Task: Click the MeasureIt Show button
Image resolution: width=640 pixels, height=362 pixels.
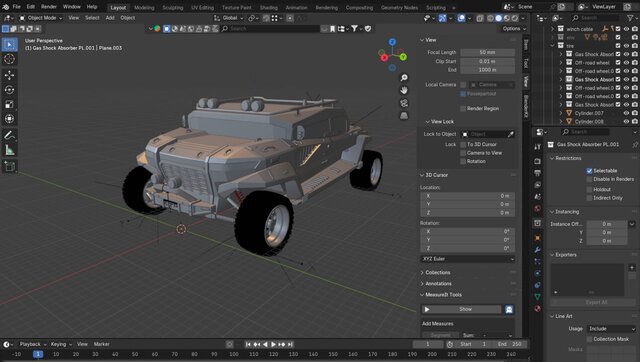Action: tap(461, 309)
